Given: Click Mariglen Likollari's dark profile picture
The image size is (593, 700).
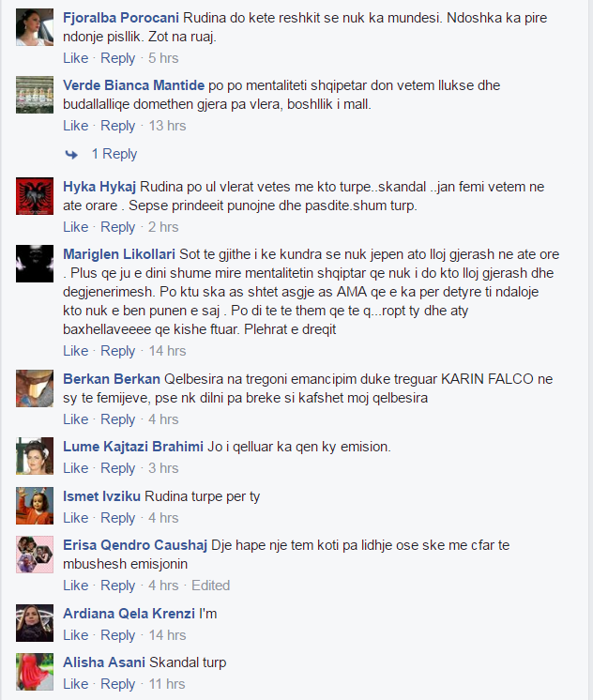Looking at the screenshot, I should (x=35, y=264).
